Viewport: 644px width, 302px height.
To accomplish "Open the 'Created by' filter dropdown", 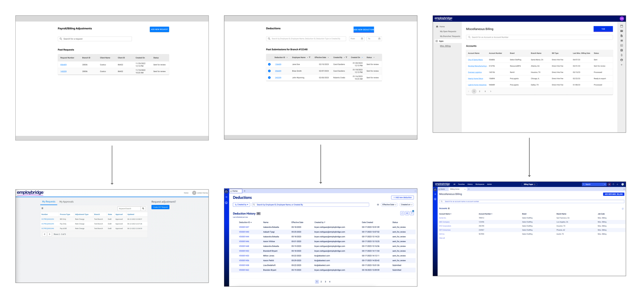I will [242, 205].
